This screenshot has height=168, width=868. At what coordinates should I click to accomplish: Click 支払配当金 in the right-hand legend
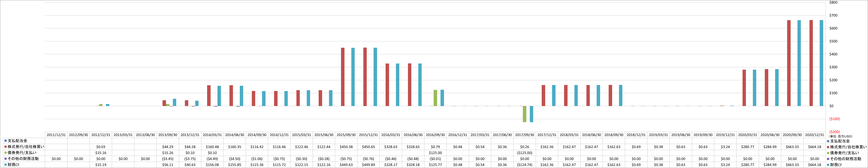pos(840,141)
